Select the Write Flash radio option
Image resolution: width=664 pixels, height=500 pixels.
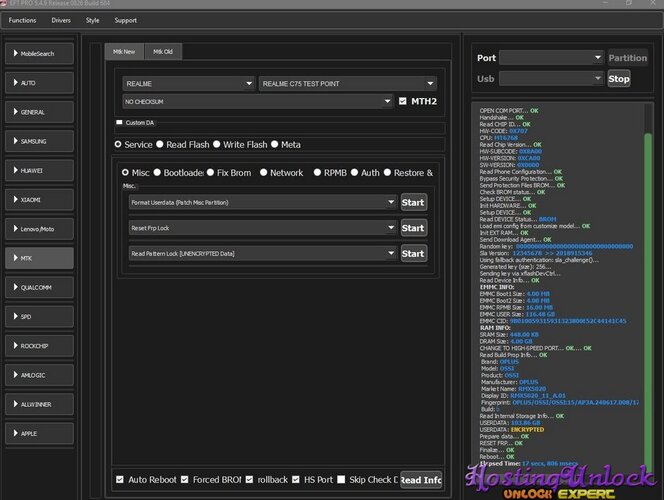(x=217, y=144)
